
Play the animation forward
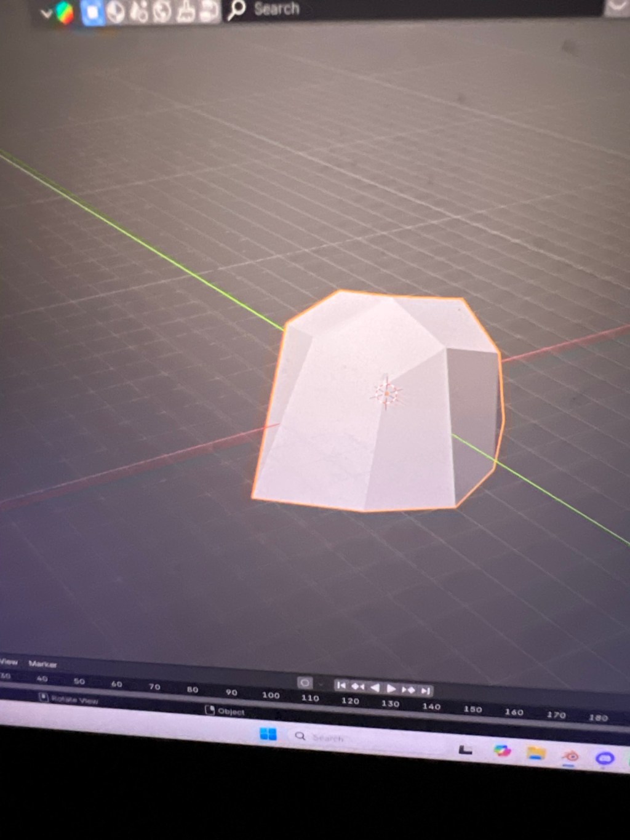[x=391, y=689]
